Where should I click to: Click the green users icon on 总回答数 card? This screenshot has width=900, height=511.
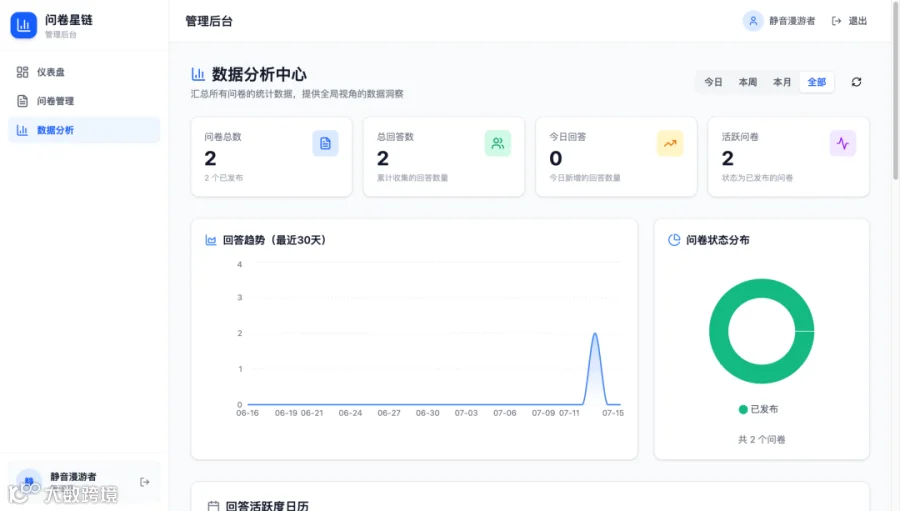[x=498, y=144]
